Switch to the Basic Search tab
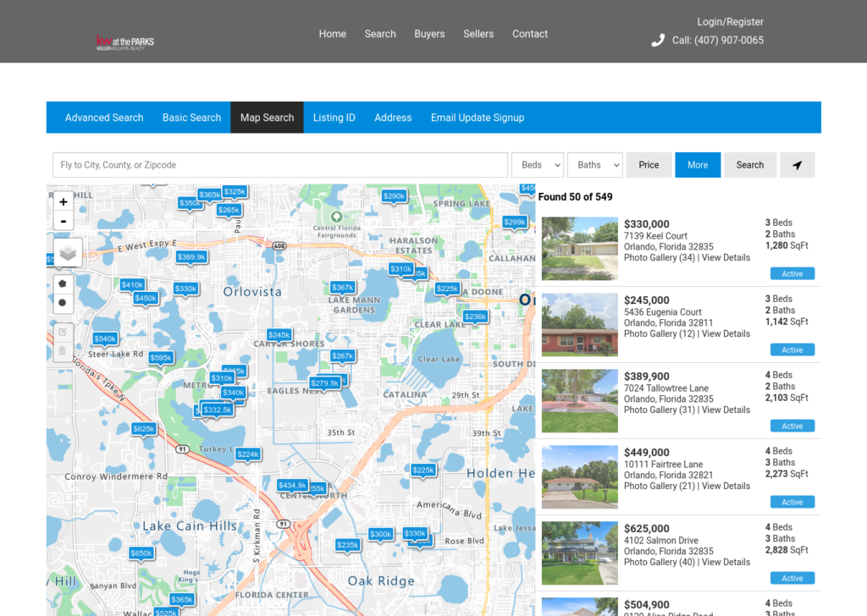The height and width of the screenshot is (616, 867). coord(192,118)
